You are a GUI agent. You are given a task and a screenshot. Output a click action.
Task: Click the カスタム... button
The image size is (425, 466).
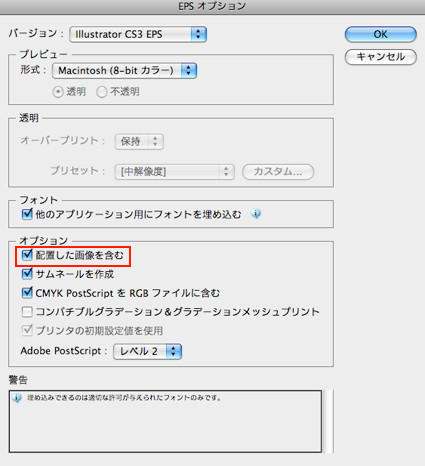click(x=278, y=172)
